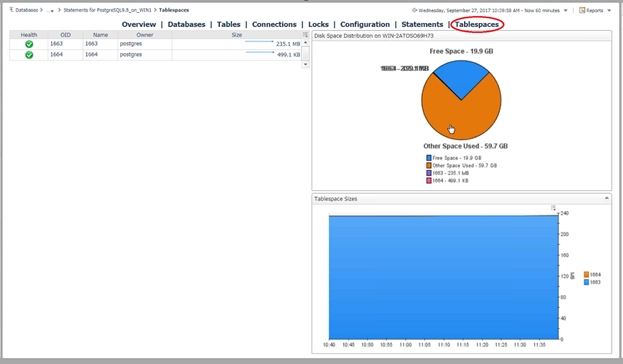
Task: Go to the Locks tab
Action: coord(318,25)
